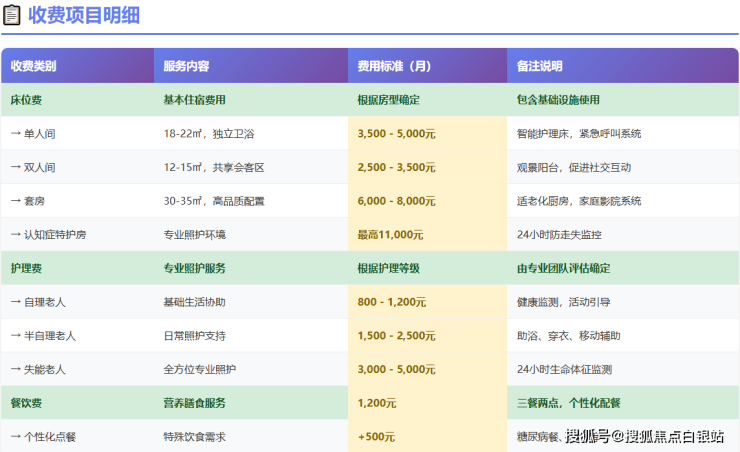
Task: Select the 收费类别 column header
Action: click(33, 66)
